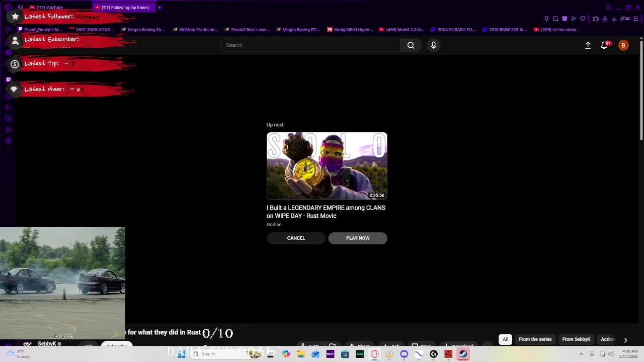Open the browser AI assistant icon
Image resolution: width=644 pixels, height=362 pixels.
point(626,19)
